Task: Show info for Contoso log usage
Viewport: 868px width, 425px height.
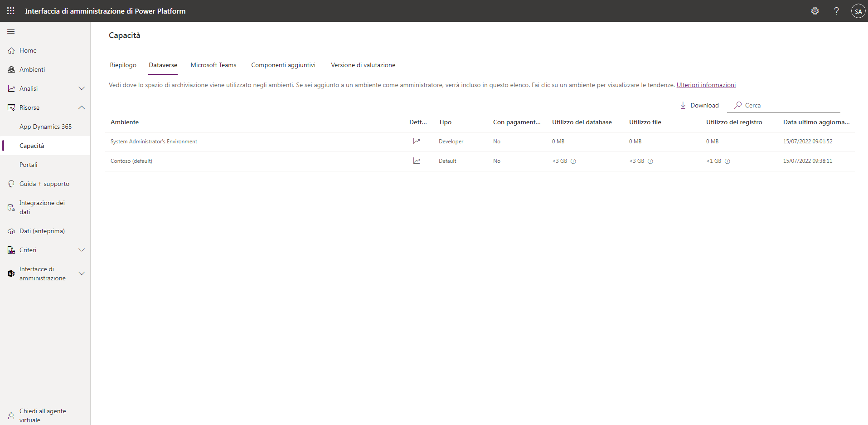Action: point(727,161)
